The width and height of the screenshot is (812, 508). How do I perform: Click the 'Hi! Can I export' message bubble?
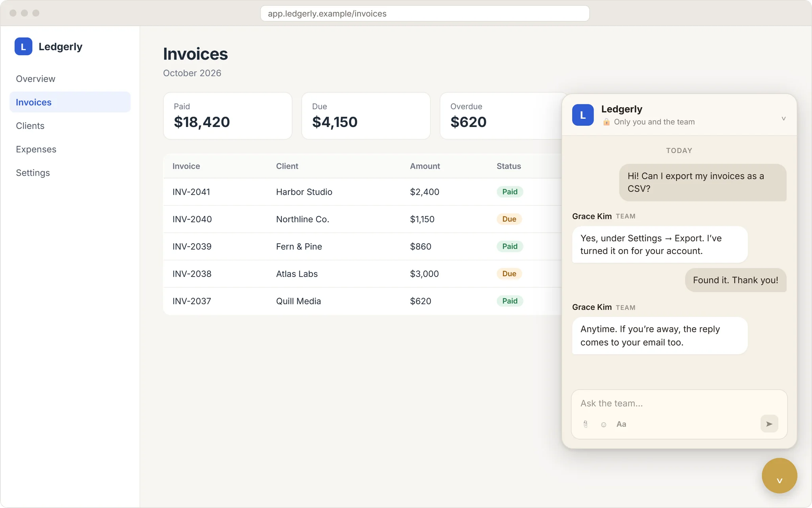(x=703, y=183)
